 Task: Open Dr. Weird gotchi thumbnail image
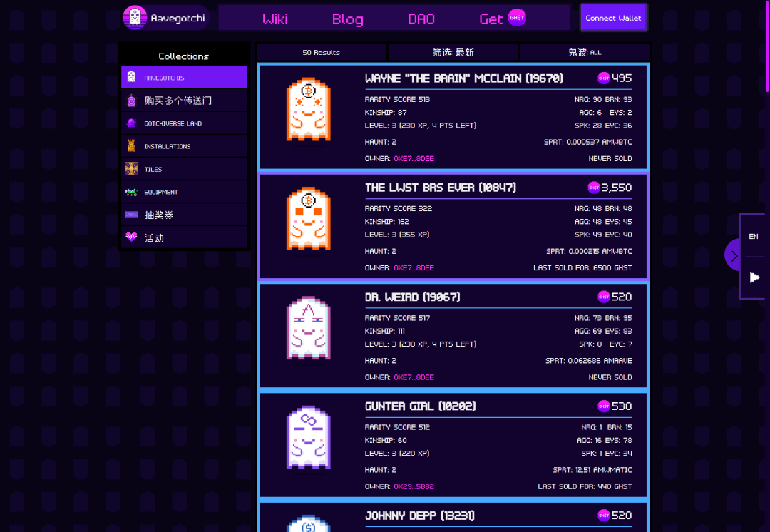click(x=308, y=327)
